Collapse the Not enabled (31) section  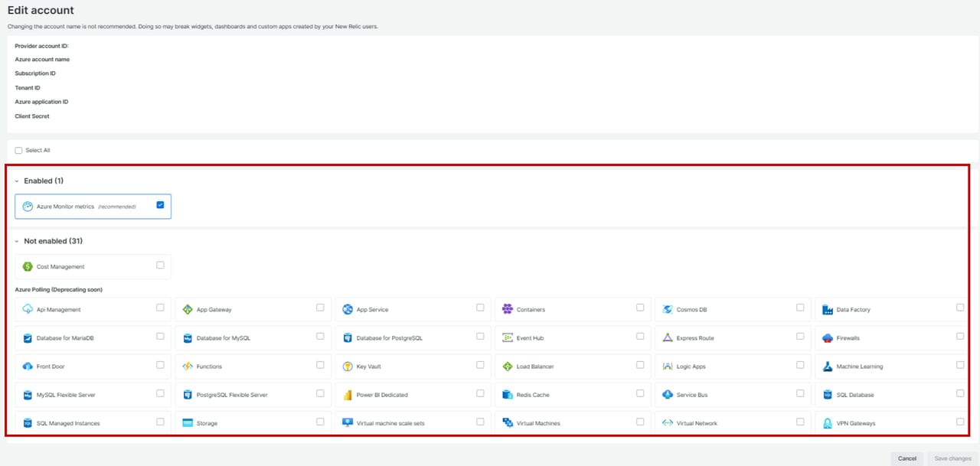click(x=17, y=242)
